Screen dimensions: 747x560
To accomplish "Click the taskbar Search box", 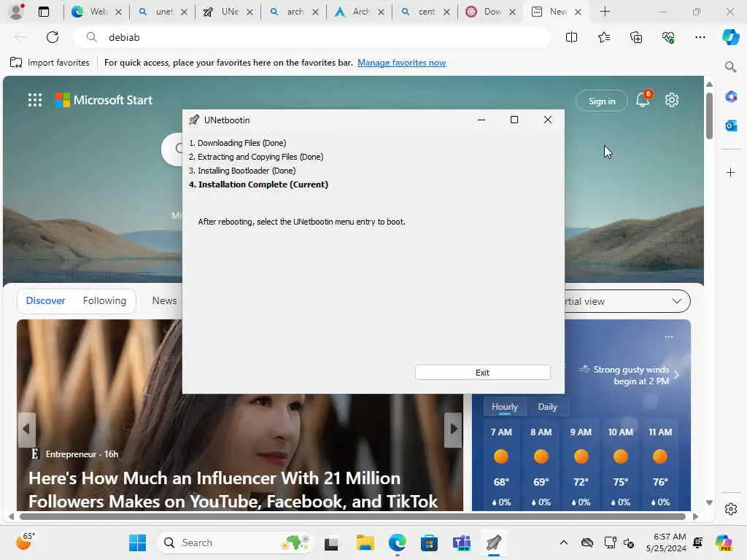I will click(x=236, y=542).
